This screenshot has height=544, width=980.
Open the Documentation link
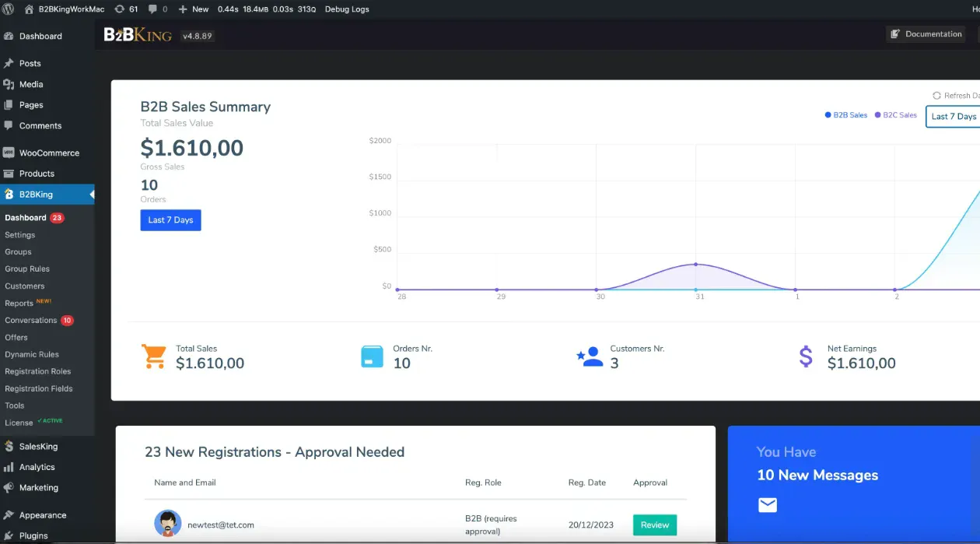(926, 34)
